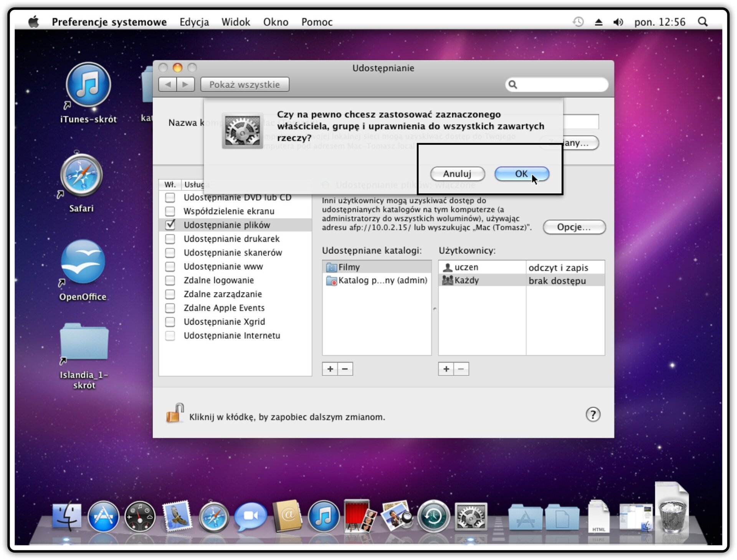Add shared folder with plus button

pyautogui.click(x=330, y=369)
